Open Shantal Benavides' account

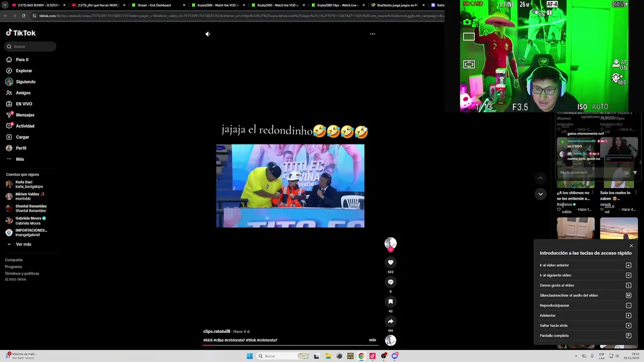click(x=26, y=208)
